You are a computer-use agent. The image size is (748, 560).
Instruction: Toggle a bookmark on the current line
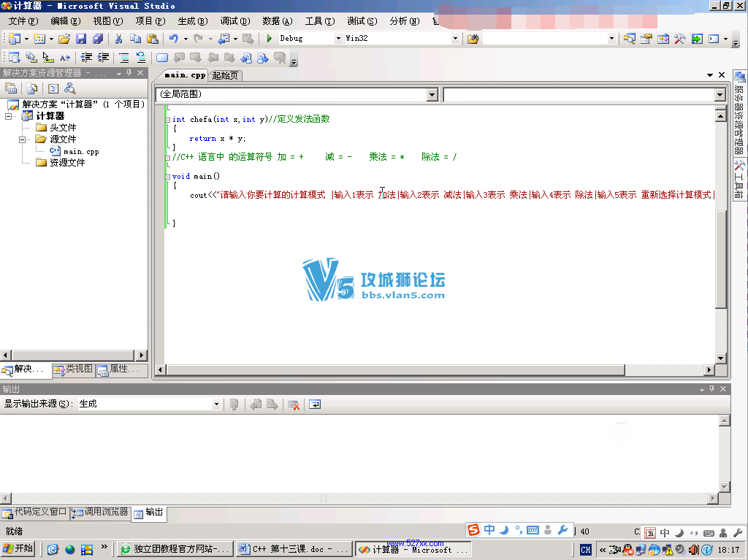[x=162, y=58]
